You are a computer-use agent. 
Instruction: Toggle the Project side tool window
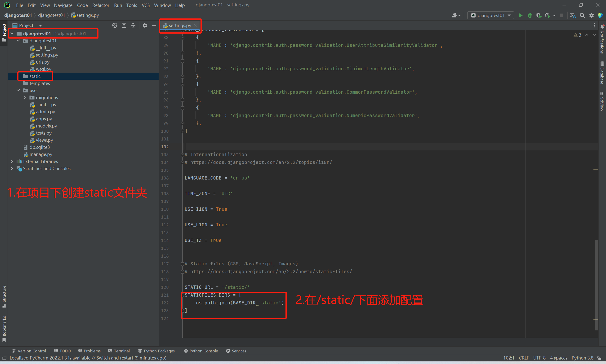tap(4, 32)
